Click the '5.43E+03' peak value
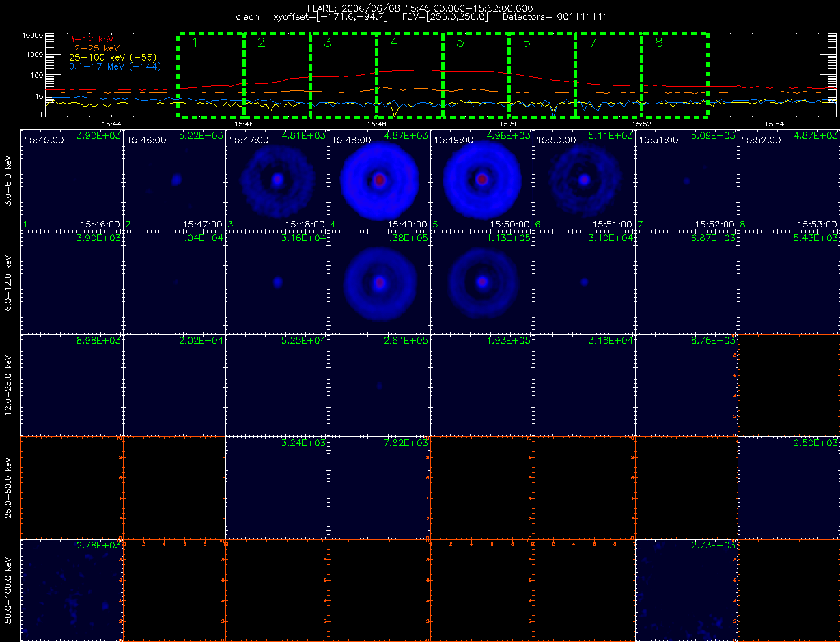This screenshot has height=642, width=840. coord(815,238)
